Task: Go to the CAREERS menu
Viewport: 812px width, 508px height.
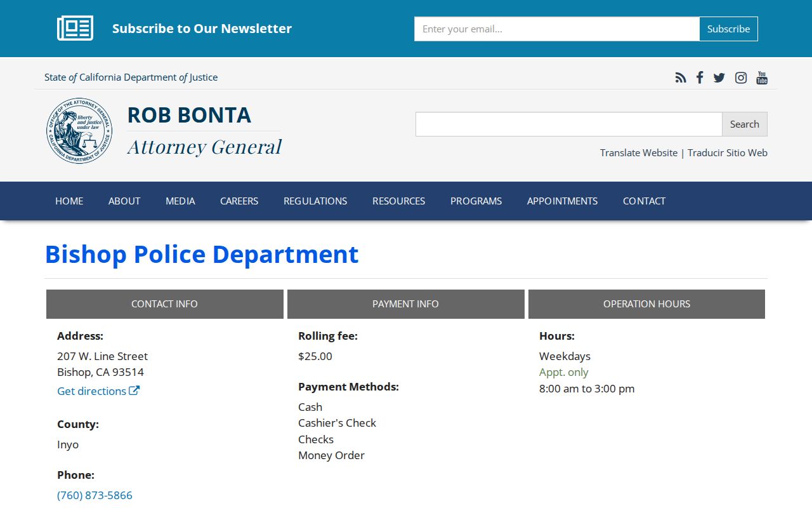Action: tap(239, 201)
